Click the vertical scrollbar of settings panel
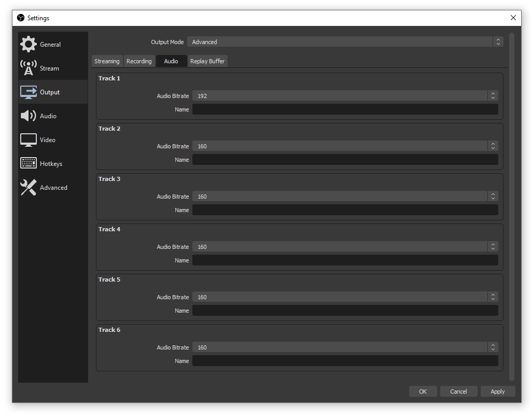Image resolution: width=532 pixels, height=419 pixels. 512,206
